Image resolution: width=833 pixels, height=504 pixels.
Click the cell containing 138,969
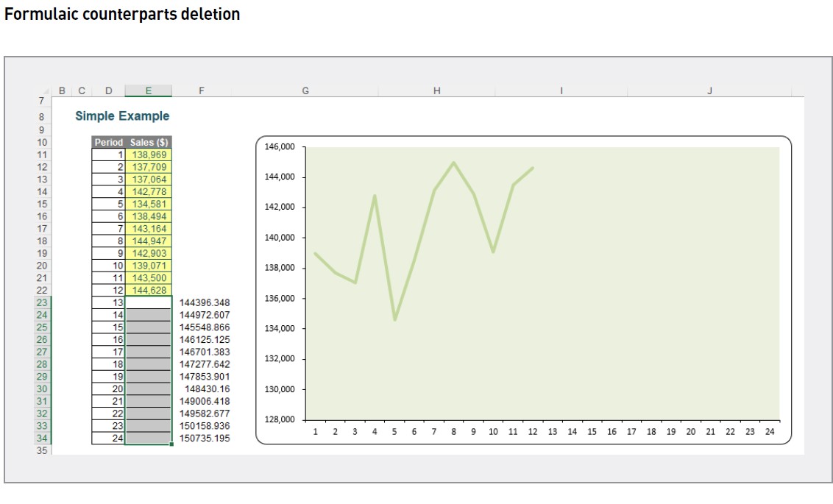click(148, 155)
